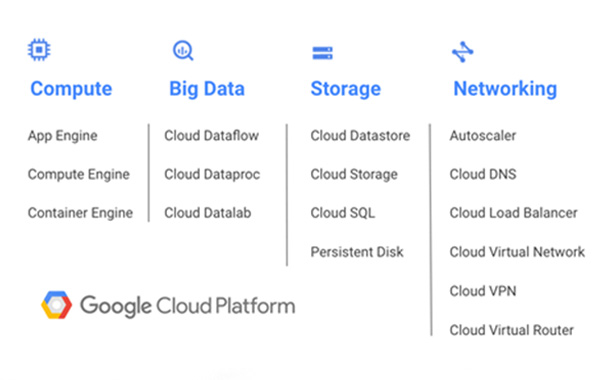The height and width of the screenshot is (380, 610).
Task: Click the Big Data magnifier chart icon
Action: 183,51
